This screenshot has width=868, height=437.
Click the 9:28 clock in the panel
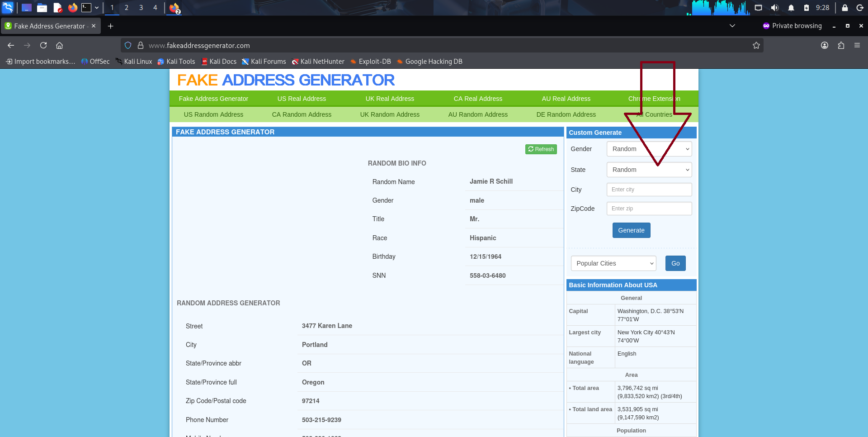point(822,8)
